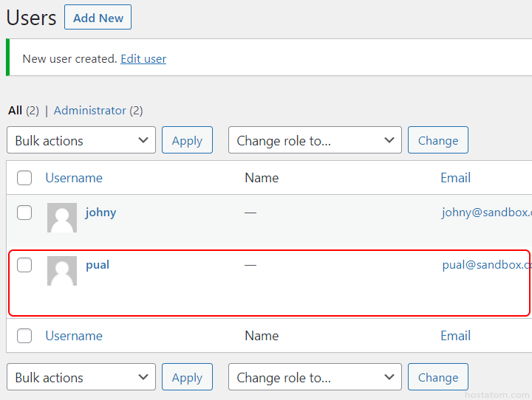The height and width of the screenshot is (400, 532).
Task: Tick the checkbox beside johny
Action: pos(24,213)
